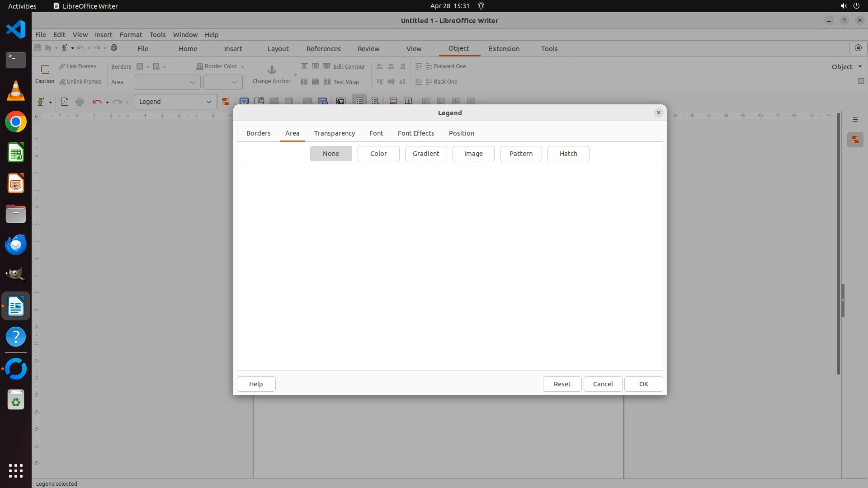The width and height of the screenshot is (868, 488).
Task: Open the Font Effects tab
Action: 415,133
